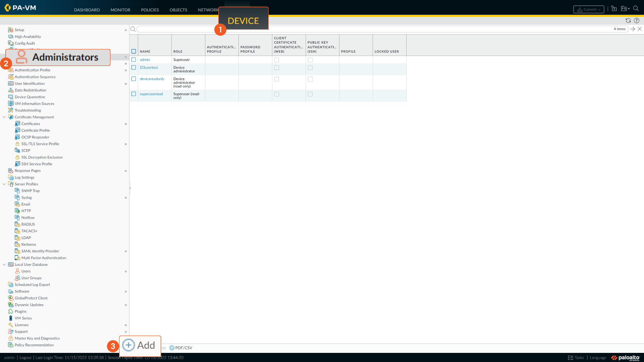Screen dimensions: 644x362
Task: Click the Add plus icon
Action: [128, 345]
